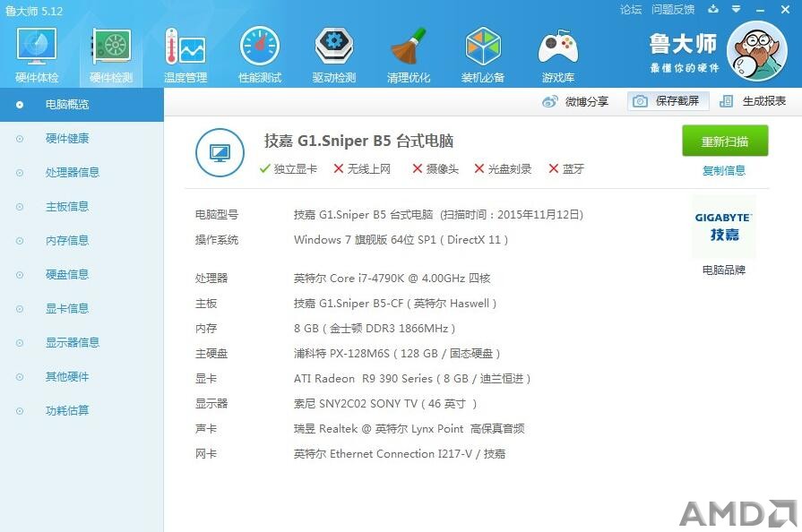Open 温度管理 temperature management
The image size is (802, 532).
[185, 56]
